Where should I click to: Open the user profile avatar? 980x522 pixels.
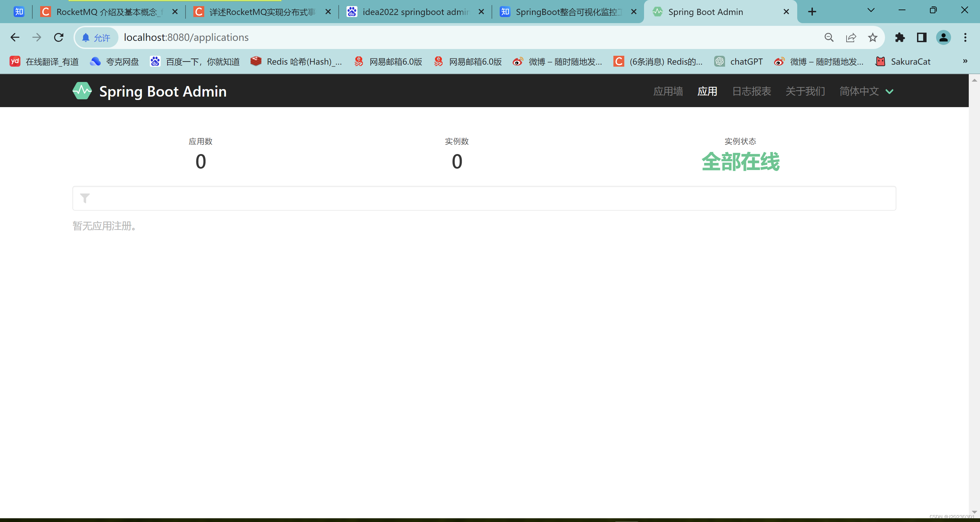[x=943, y=37]
